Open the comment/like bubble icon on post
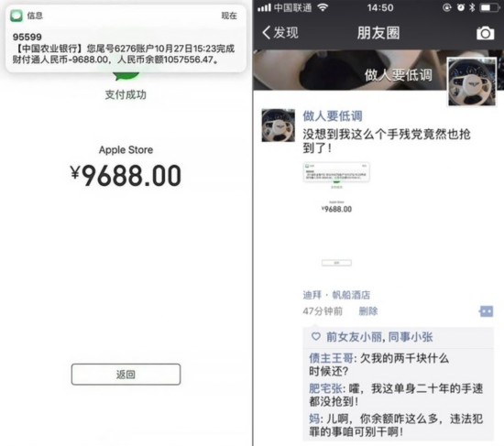This screenshot has width=504, height=446. point(486,311)
